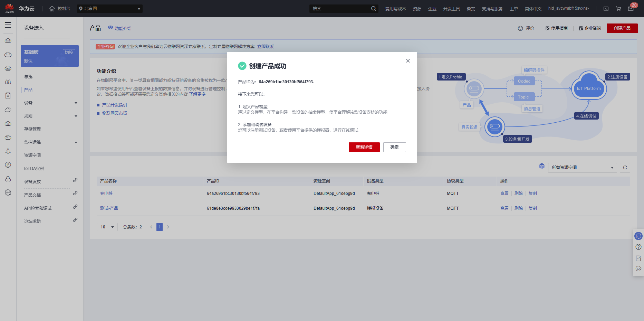Open 支持与服务 in top navigation

492,9
